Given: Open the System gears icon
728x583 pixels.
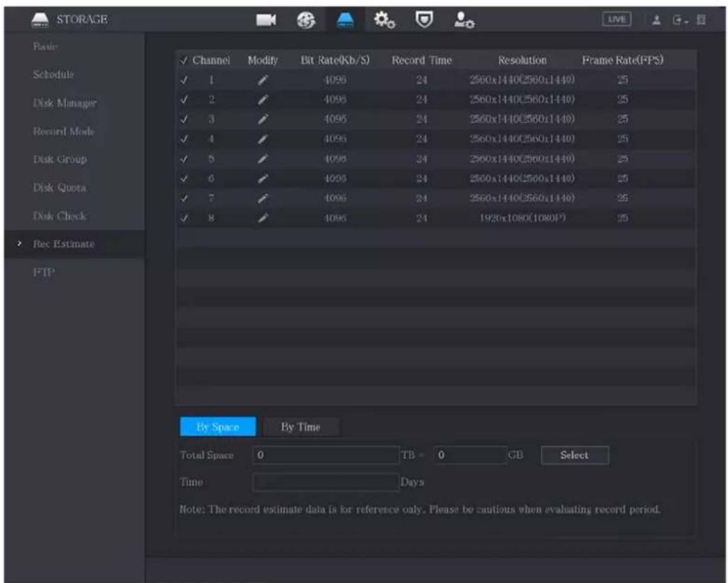Looking at the screenshot, I should pos(385,20).
